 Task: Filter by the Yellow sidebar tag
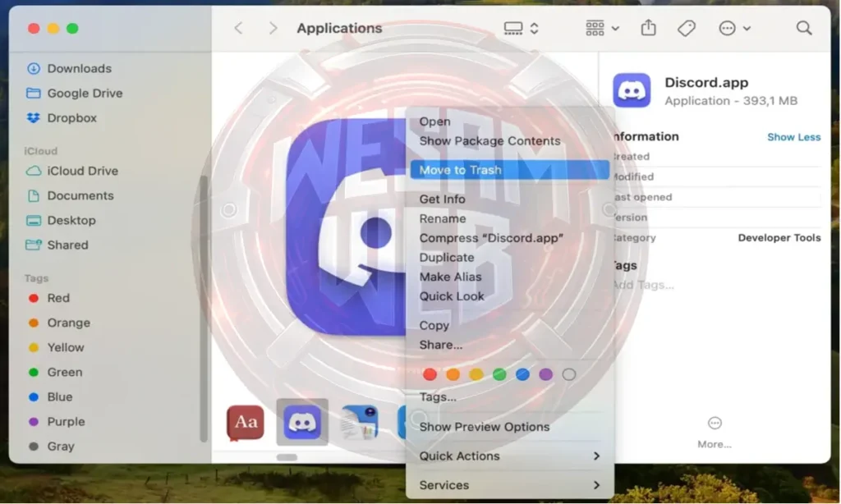(56, 347)
